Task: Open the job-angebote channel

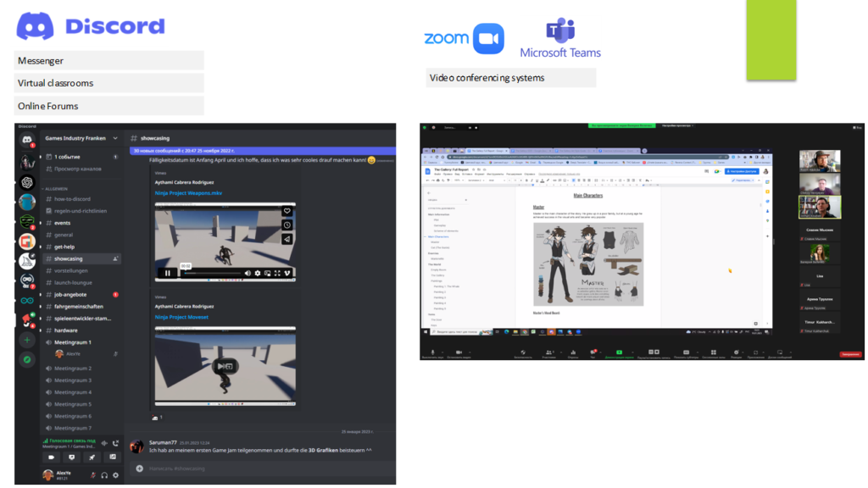Action: pos(81,294)
